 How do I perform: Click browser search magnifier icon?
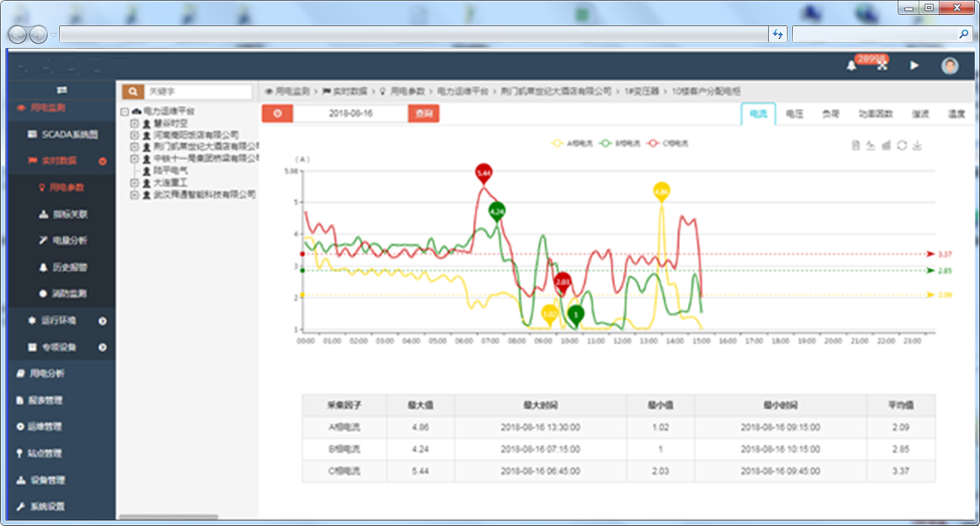click(964, 34)
